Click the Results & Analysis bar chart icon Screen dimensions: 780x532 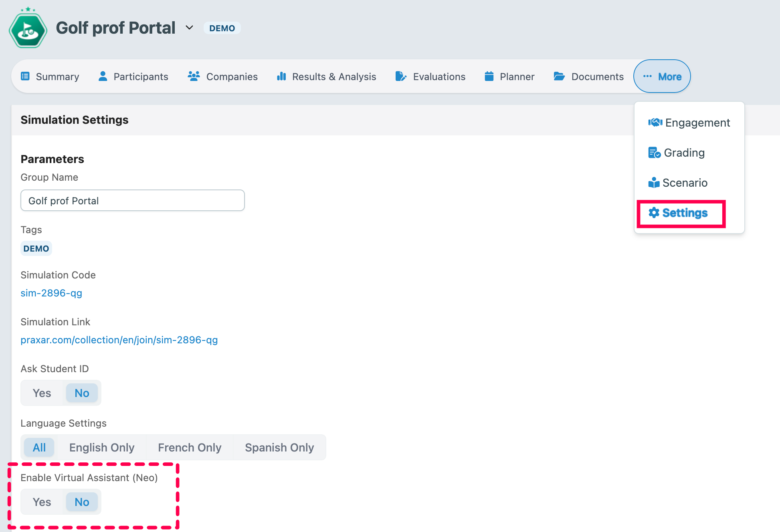coord(281,76)
